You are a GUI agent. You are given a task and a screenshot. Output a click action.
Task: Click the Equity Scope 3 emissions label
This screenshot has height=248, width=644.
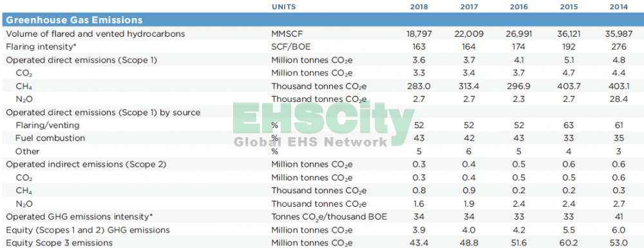[59, 243]
